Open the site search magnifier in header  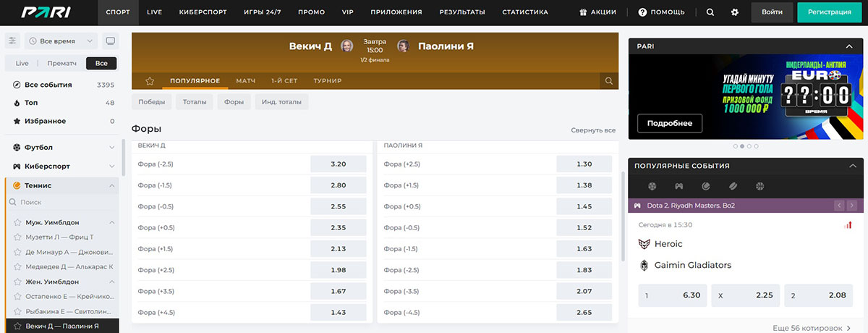710,12
